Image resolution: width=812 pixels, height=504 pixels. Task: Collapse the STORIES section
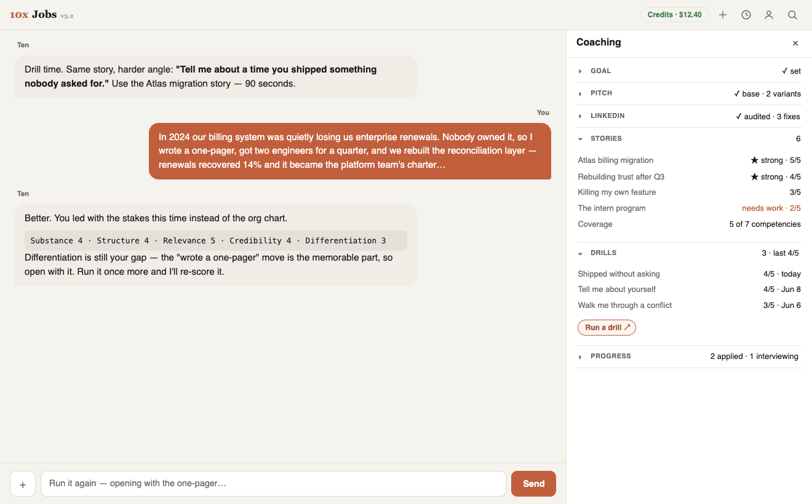pos(689,139)
